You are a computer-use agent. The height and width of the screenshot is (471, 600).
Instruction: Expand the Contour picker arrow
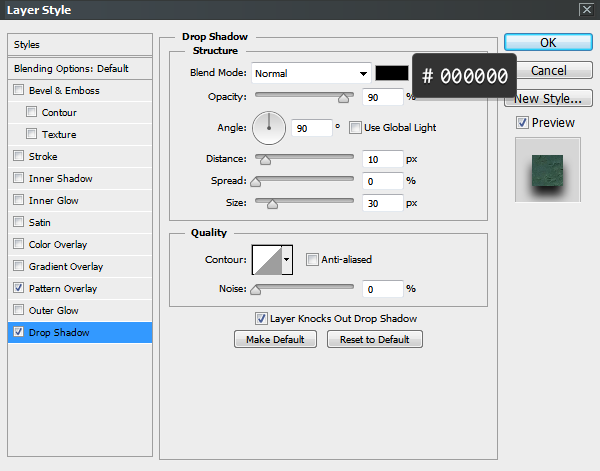pos(288,260)
